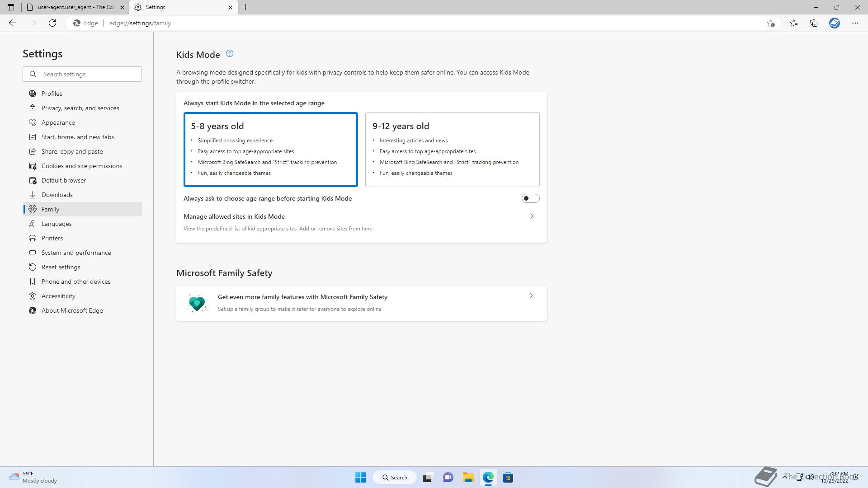Open Cookies and site permissions
This screenshot has height=488, width=868.
pos(82,166)
